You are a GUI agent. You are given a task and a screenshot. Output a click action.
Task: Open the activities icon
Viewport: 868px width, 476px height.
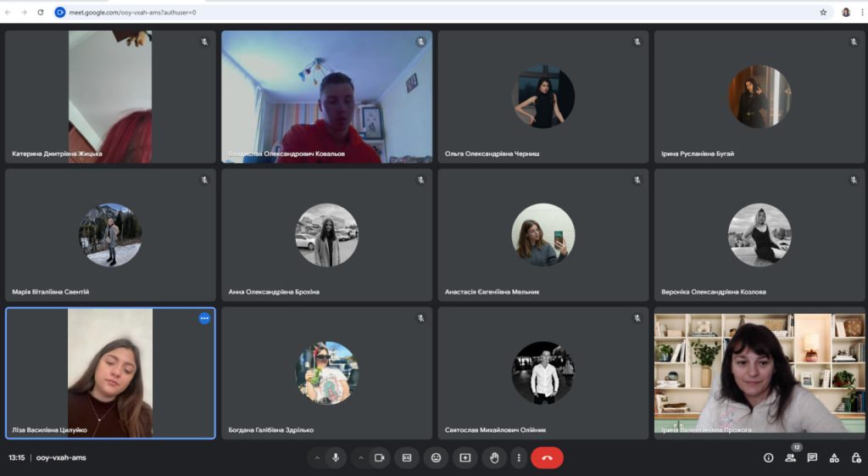834,457
